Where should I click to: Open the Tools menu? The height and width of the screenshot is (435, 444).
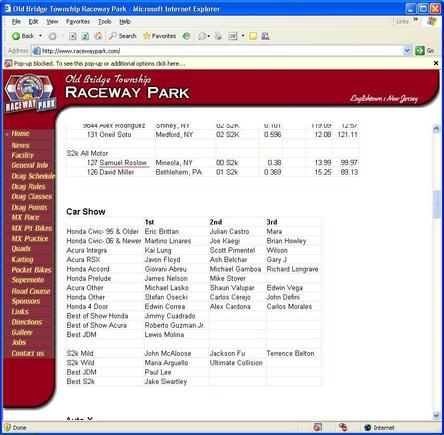point(105,22)
